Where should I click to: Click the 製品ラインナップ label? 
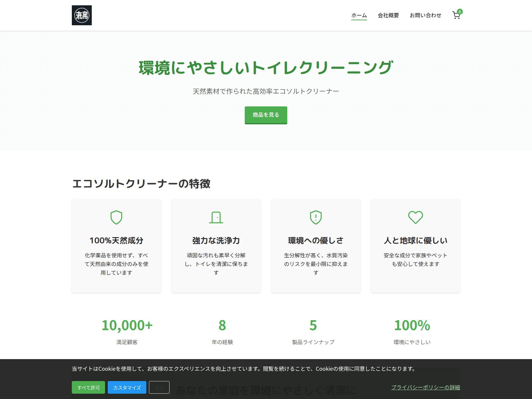tap(313, 342)
